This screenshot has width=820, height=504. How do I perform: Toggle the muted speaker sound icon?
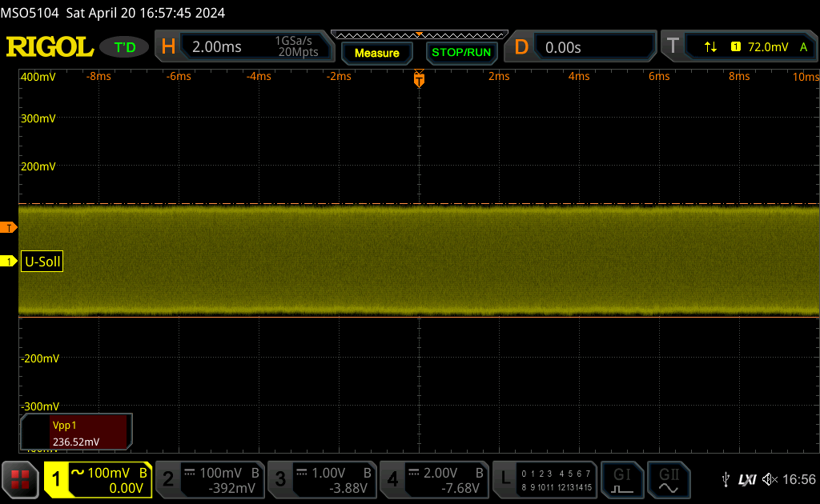point(770,479)
